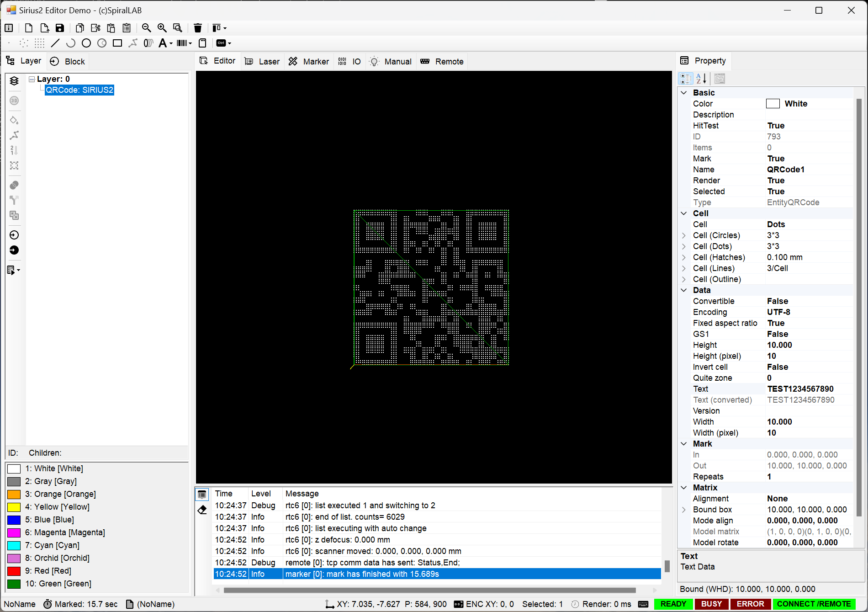This screenshot has width=868, height=612.
Task: Click the keyboard icon in status bar
Action: (x=643, y=604)
